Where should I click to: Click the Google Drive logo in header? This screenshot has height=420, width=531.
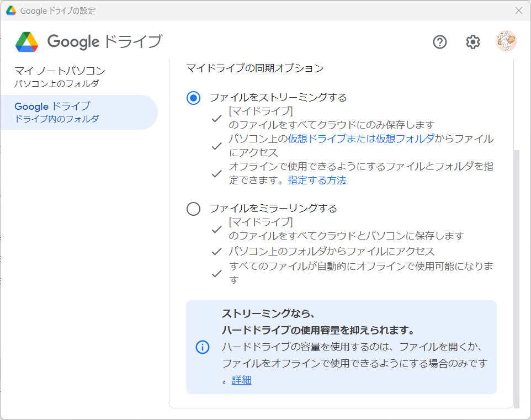pos(26,42)
